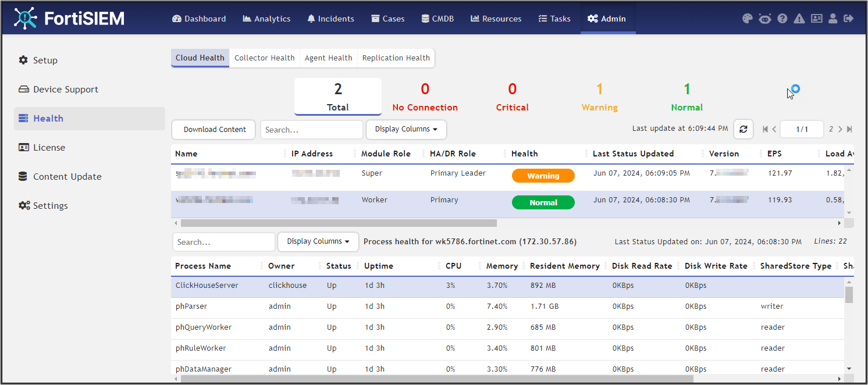Open the AI assistant bot icon
This screenshot has width=868, height=385.
764,18
